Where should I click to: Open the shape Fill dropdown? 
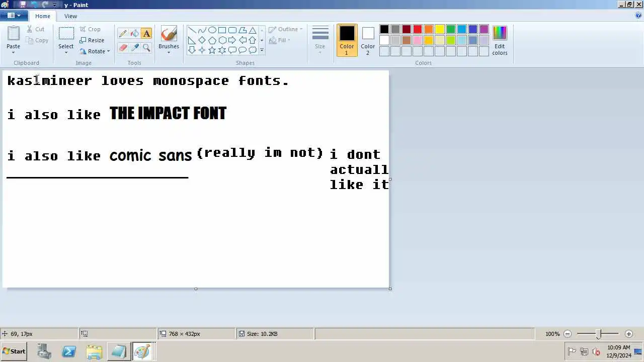point(280,40)
